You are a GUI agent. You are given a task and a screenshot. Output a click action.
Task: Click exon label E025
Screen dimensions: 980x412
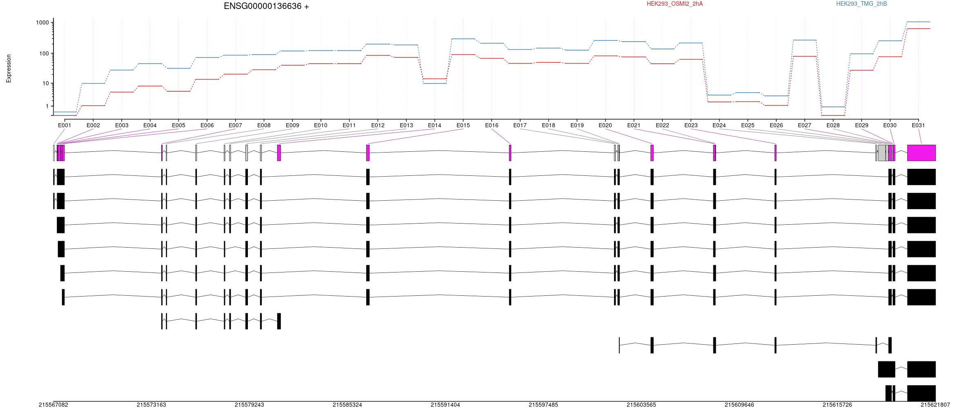click(748, 125)
